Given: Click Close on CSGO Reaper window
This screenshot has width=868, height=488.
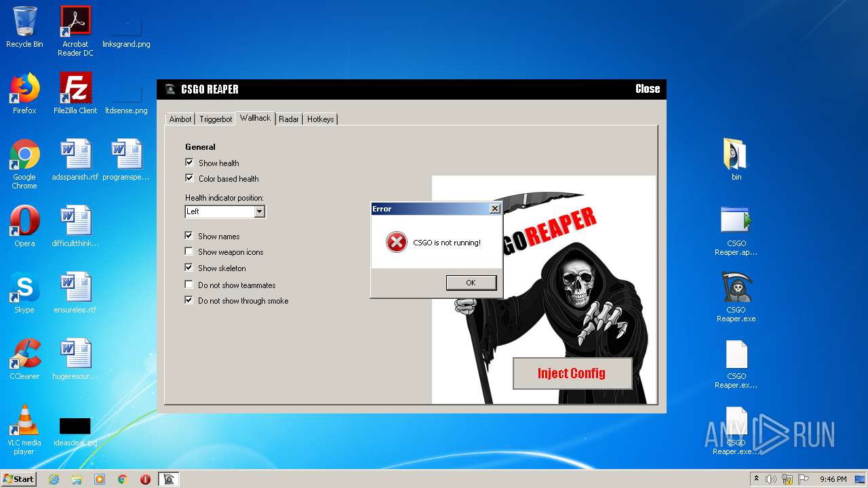Looking at the screenshot, I should (648, 89).
